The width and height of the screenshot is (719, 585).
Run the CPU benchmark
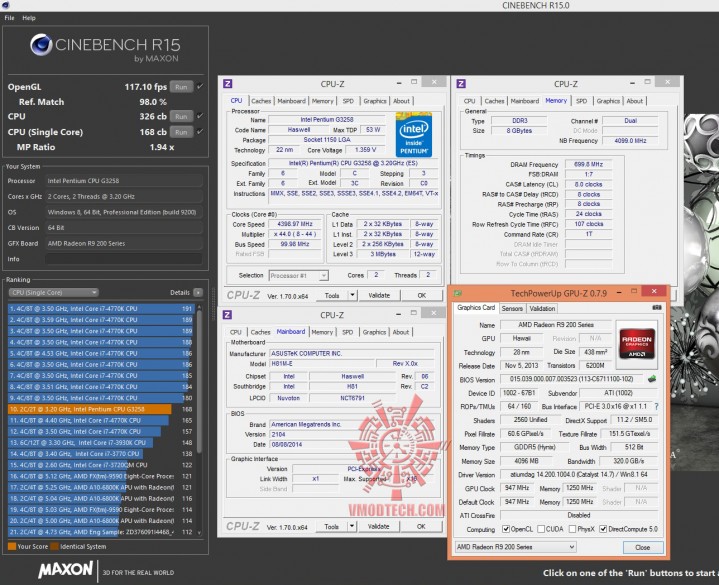coord(181,116)
